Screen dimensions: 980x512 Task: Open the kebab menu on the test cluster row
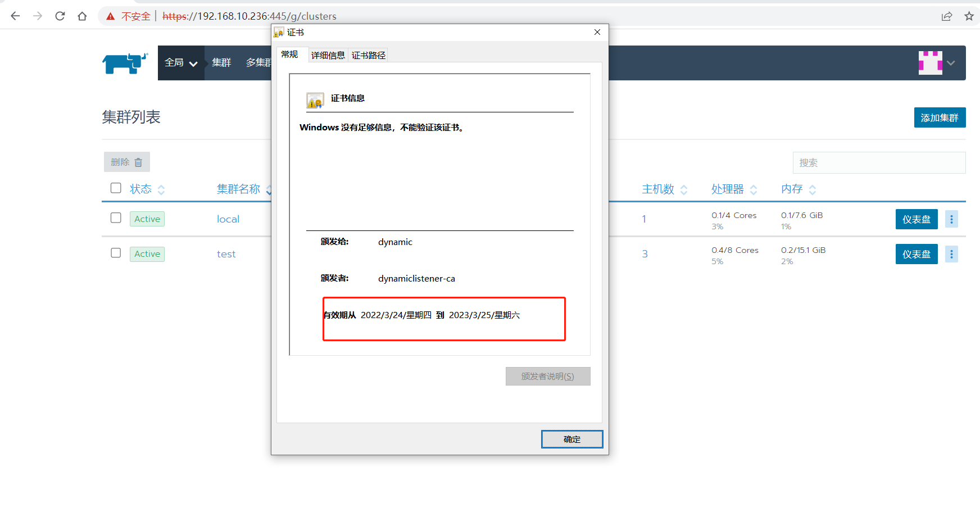click(x=951, y=254)
